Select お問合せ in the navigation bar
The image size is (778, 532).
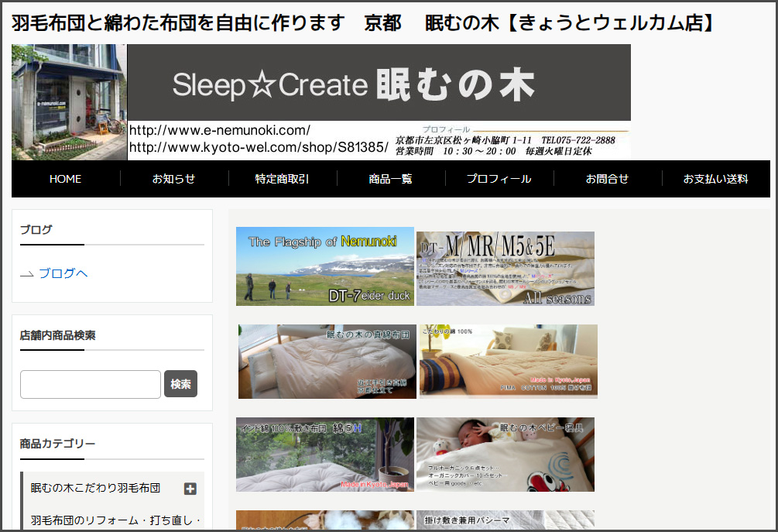click(x=608, y=178)
